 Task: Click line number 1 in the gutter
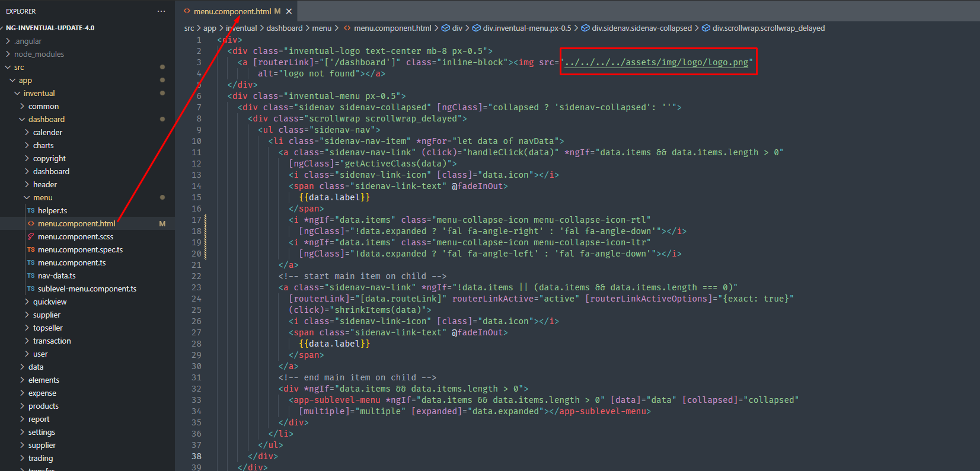click(x=199, y=40)
